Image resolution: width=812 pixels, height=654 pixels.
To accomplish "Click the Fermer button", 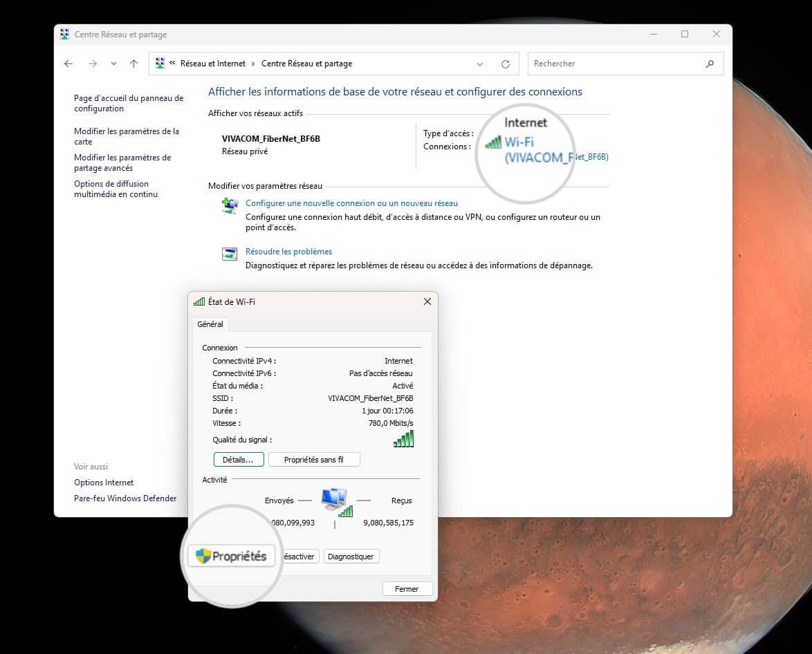I will point(407,589).
